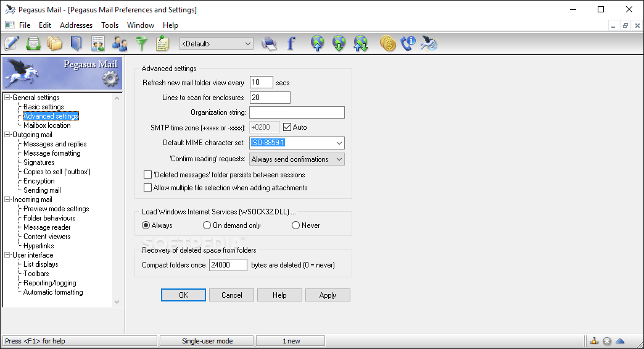Click the MDI document icon beside File menu
Viewport: 644px width, 349px height.
click(x=10, y=25)
